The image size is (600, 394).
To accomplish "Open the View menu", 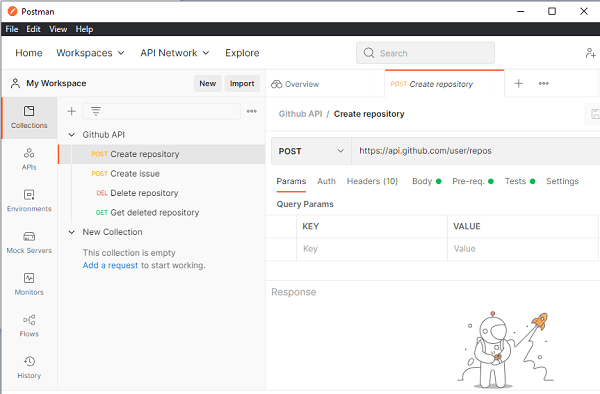I will [x=58, y=29].
